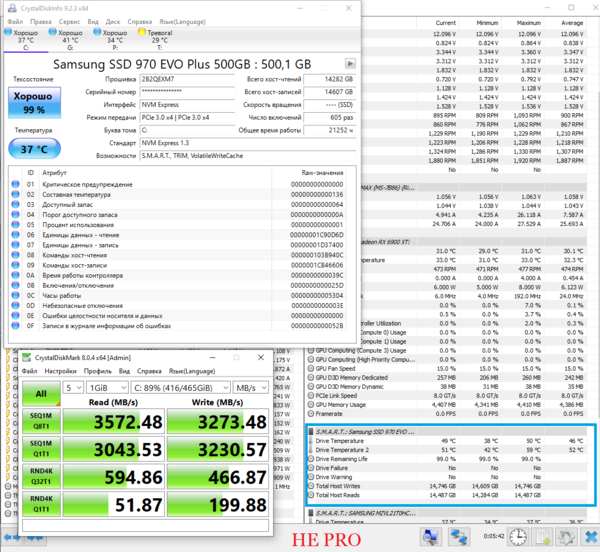Click drive icon beside S.M.A.R.T.: Samsung SSD 970 EVO

pyautogui.click(x=311, y=432)
